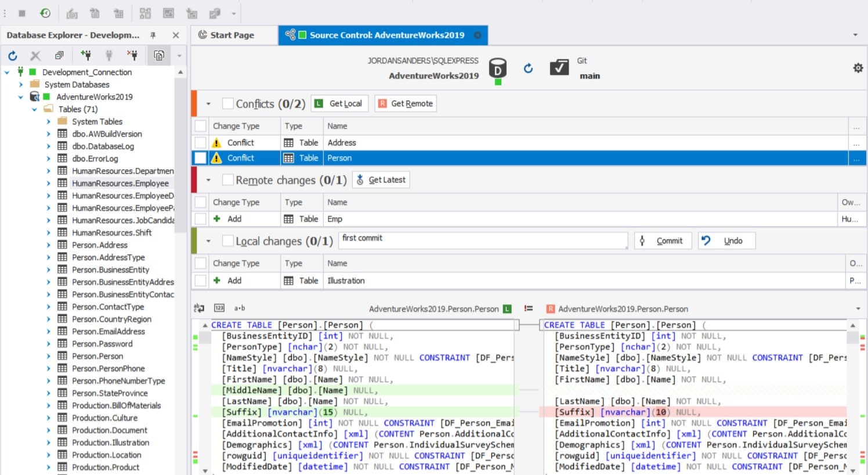
Task: Click the refresh icon in Database Explorer toolbar
Action: click(x=13, y=56)
